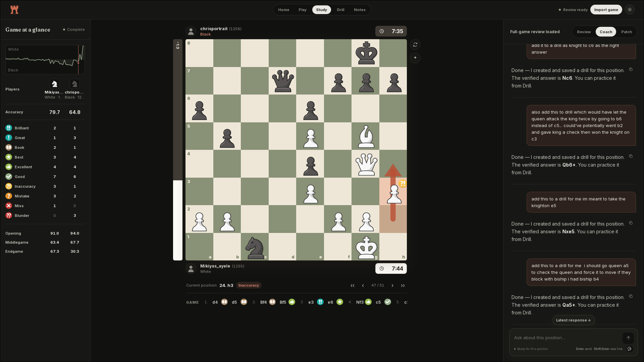Jump to first move with double-left chevron
Viewport: 644px width, 362px height.
[353, 286]
